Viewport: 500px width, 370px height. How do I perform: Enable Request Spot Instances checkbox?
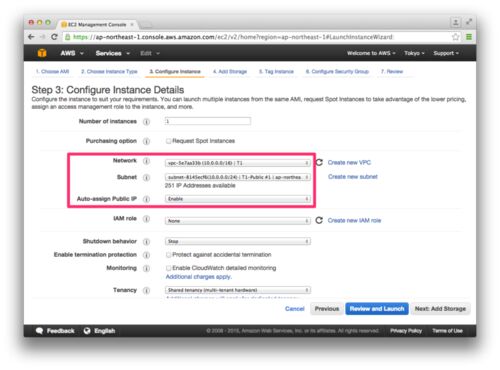tap(168, 141)
